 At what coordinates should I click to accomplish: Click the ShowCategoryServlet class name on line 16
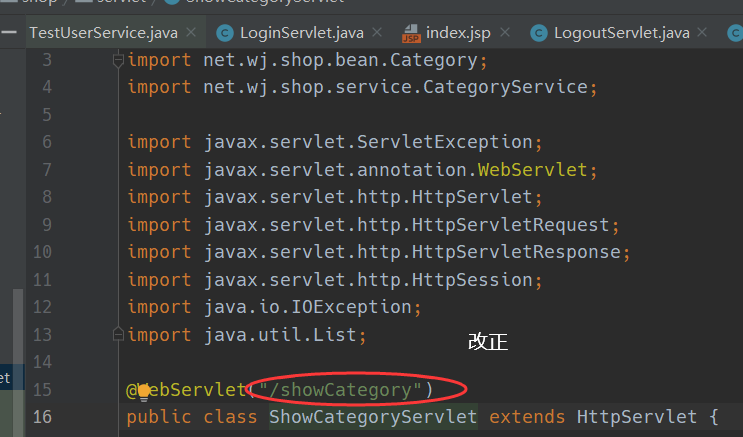click(x=373, y=417)
